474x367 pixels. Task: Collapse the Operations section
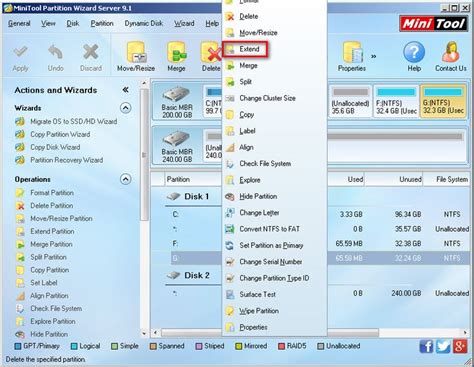125,179
